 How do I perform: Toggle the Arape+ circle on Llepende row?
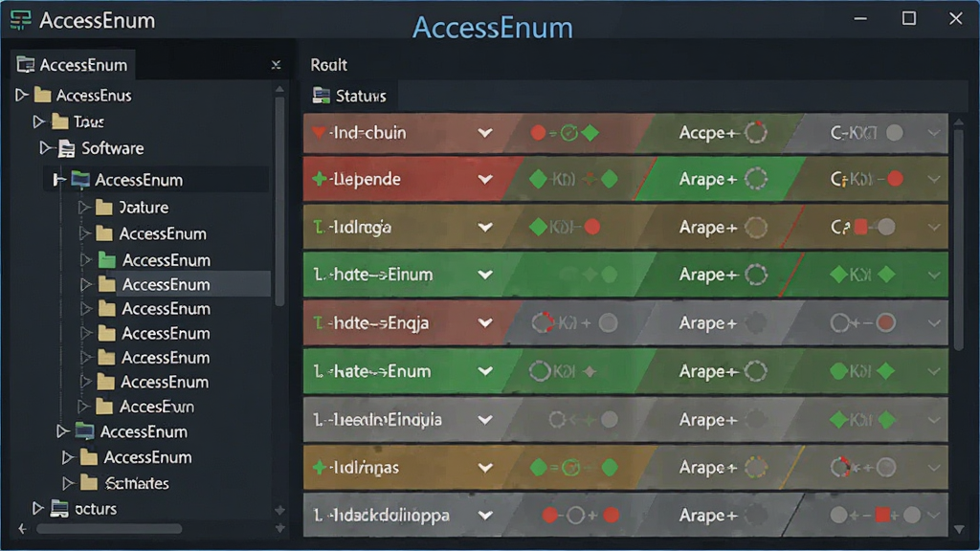756,179
